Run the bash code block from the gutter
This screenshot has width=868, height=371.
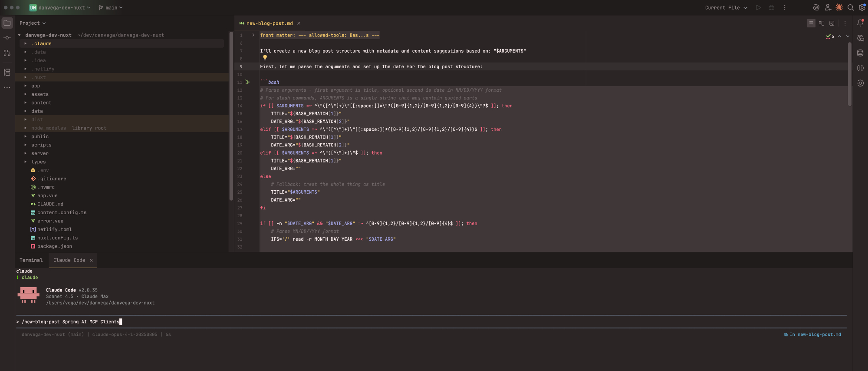coord(247,82)
